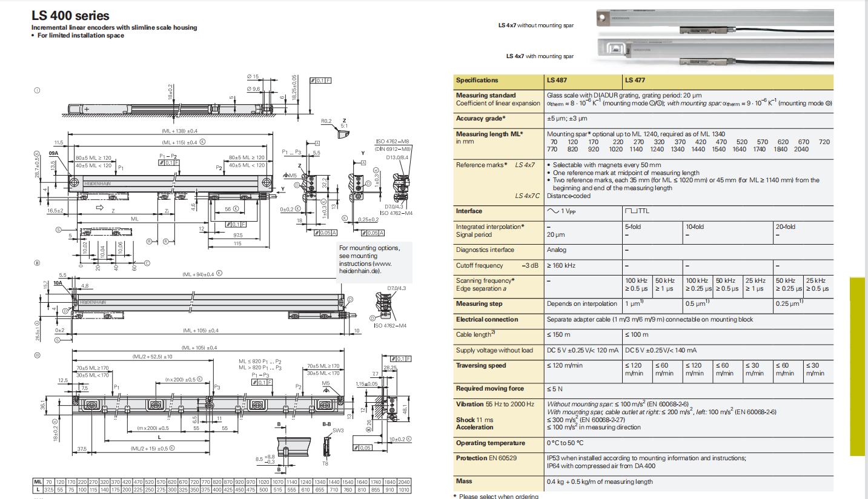Click the footnote "* Please select when ordering"
This screenshot has height=499, width=868.
click(496, 497)
